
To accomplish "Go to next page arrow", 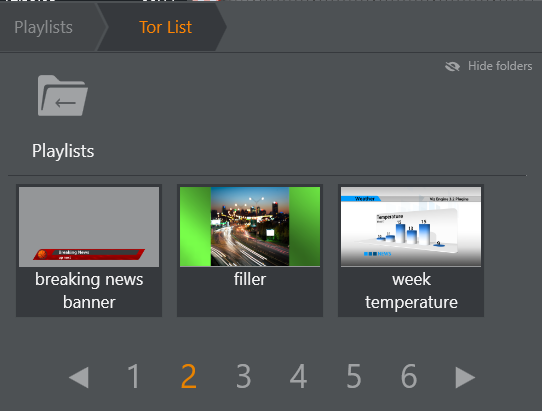I will coord(465,377).
